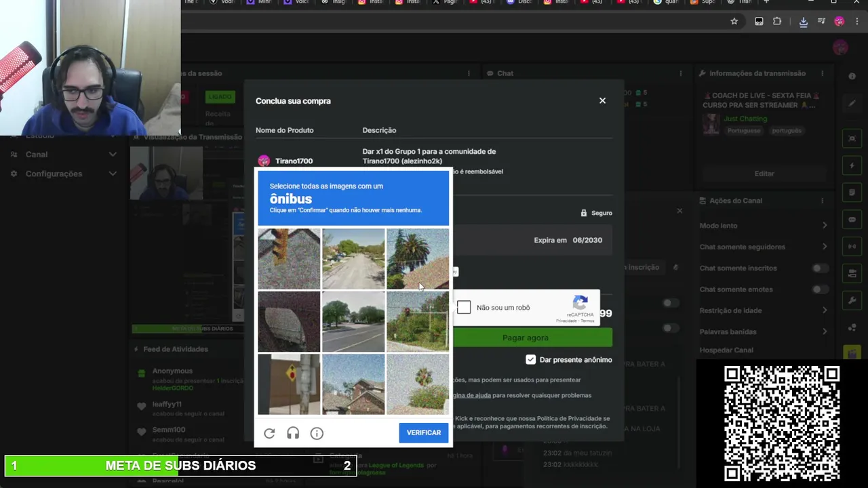The height and width of the screenshot is (488, 868).
Task: Click the VERIFICAR captcha button
Action: pyautogui.click(x=424, y=432)
